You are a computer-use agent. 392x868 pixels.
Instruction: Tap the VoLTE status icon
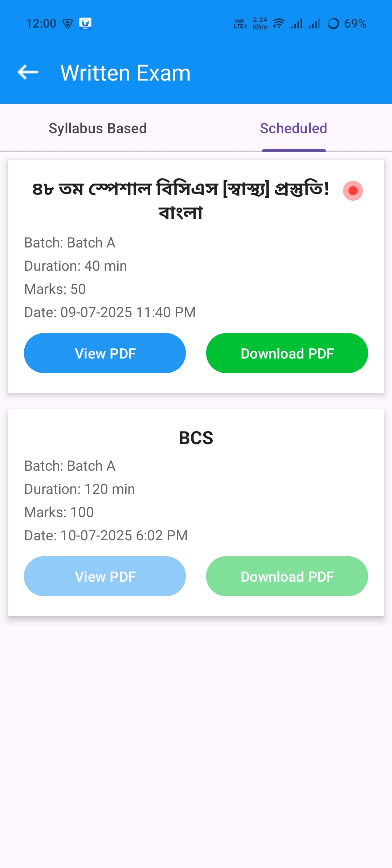tap(240, 24)
